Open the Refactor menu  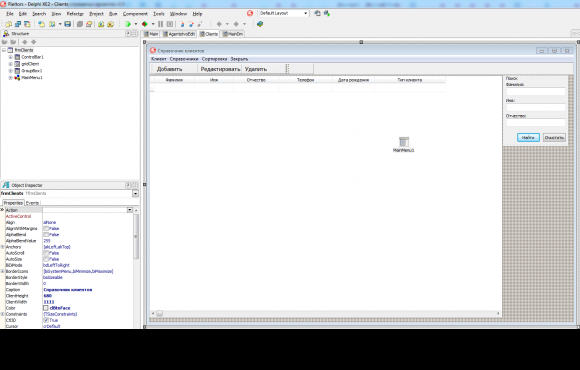coord(75,14)
